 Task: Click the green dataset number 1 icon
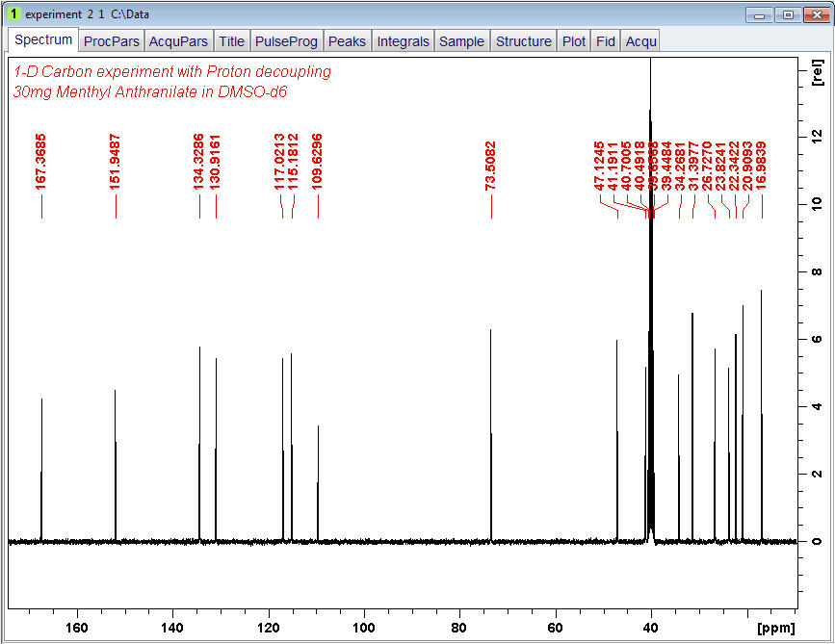click(x=14, y=14)
